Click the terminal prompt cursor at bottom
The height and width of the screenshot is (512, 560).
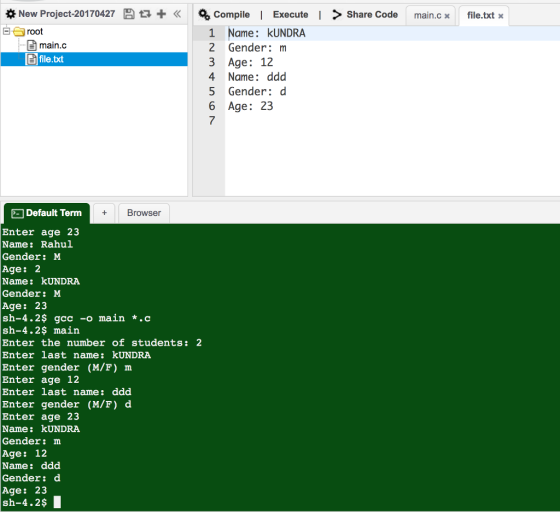(x=57, y=502)
